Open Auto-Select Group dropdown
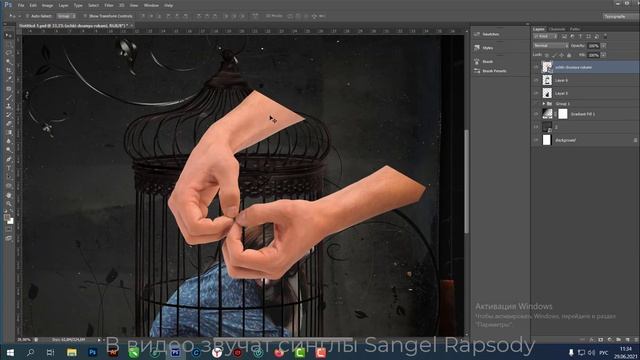Screen dimensions: 640x360 [x=66, y=16]
